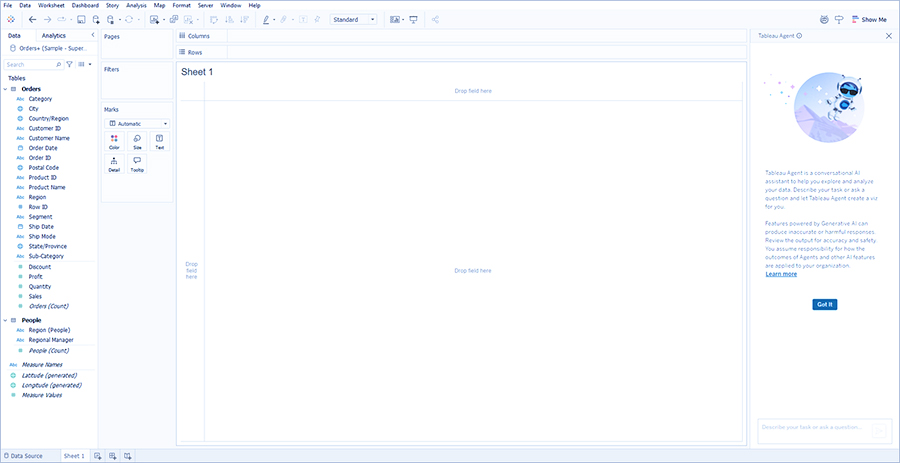900x463 pixels.
Task: Select the Profit measure field
Action: click(36, 277)
